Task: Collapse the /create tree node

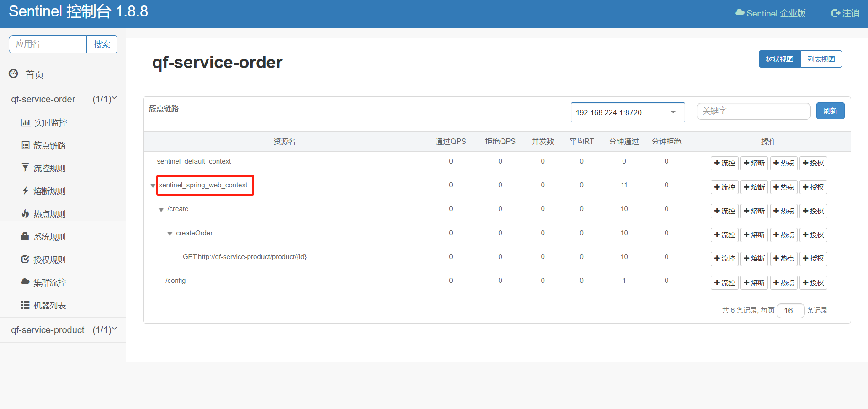Action: (x=161, y=210)
